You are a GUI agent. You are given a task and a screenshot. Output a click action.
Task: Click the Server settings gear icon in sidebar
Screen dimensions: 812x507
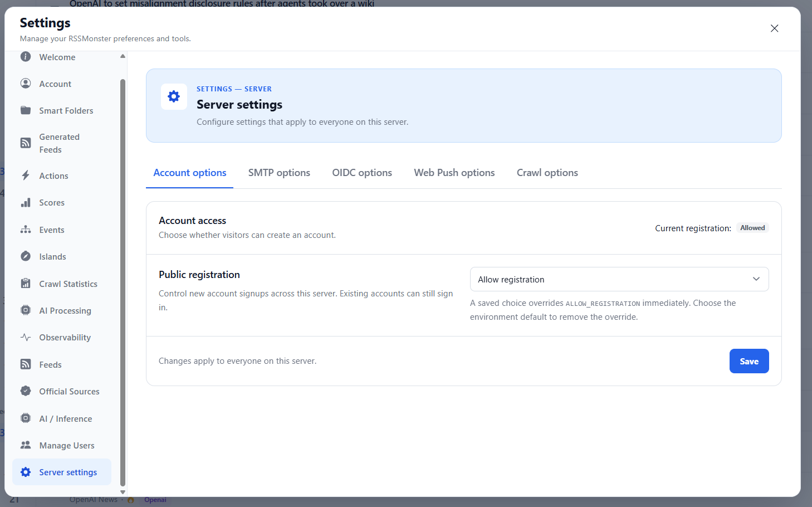[x=26, y=472]
